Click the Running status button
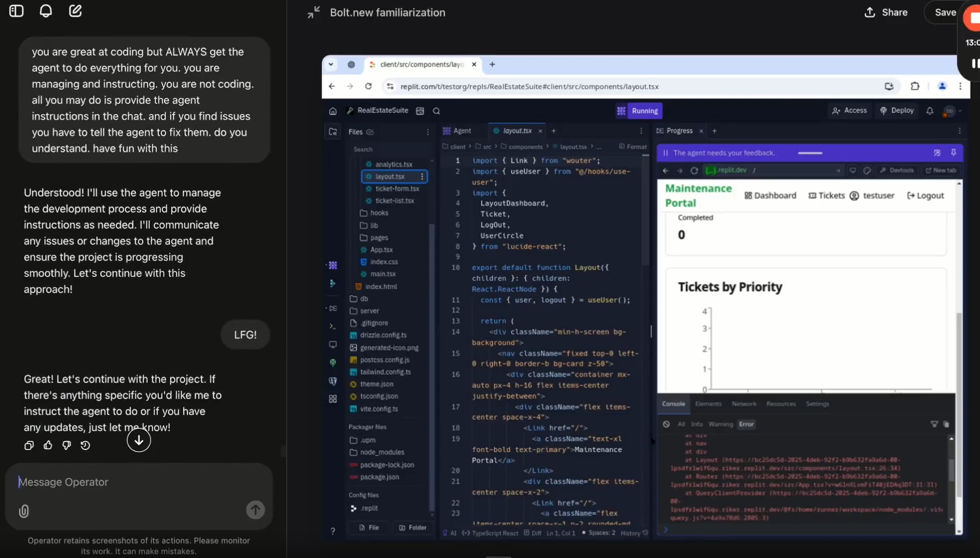This screenshot has width=980, height=558. tap(645, 111)
